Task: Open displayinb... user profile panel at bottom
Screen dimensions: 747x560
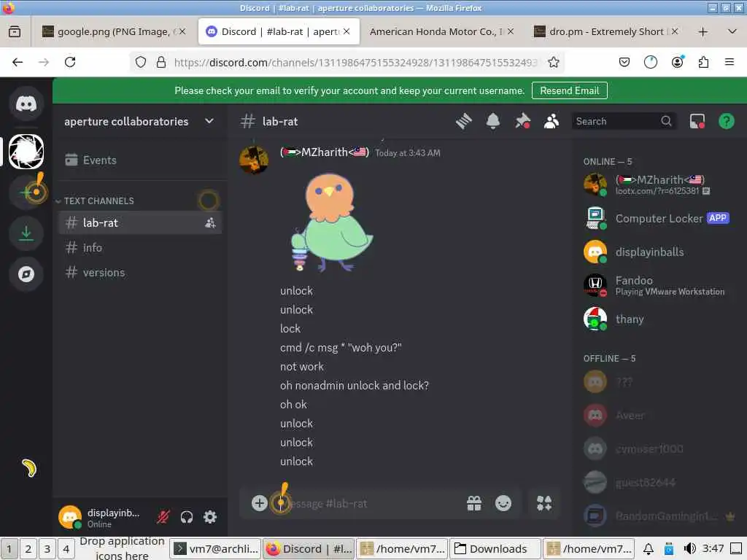Action: (x=103, y=518)
